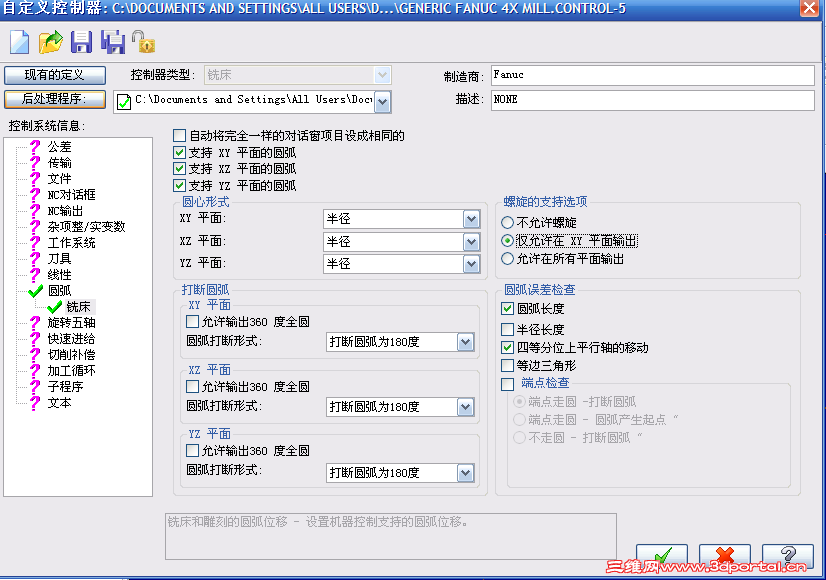The height and width of the screenshot is (580, 826).
Task: Click the 制造商 input field
Action: pyautogui.click(x=653, y=75)
